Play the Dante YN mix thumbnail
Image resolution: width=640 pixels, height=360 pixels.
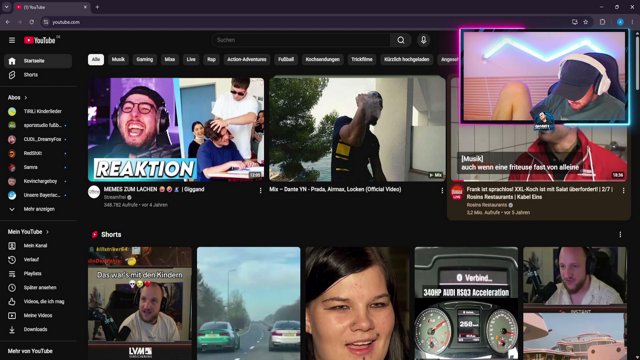[357, 129]
